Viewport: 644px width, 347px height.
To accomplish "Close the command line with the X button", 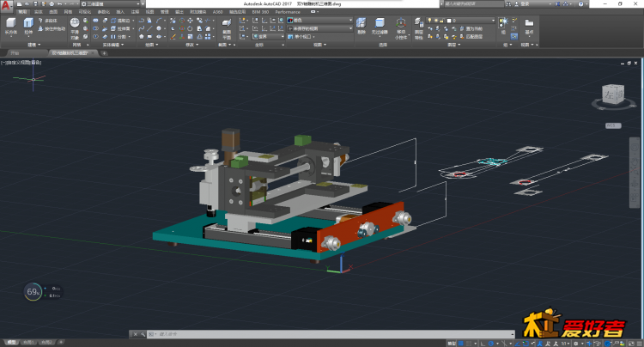I will [x=135, y=334].
